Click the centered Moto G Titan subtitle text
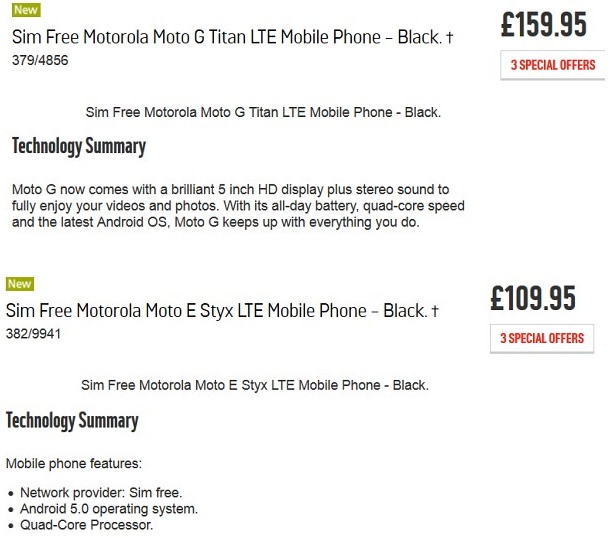Viewport: 610px width, 538px height. coord(263,112)
